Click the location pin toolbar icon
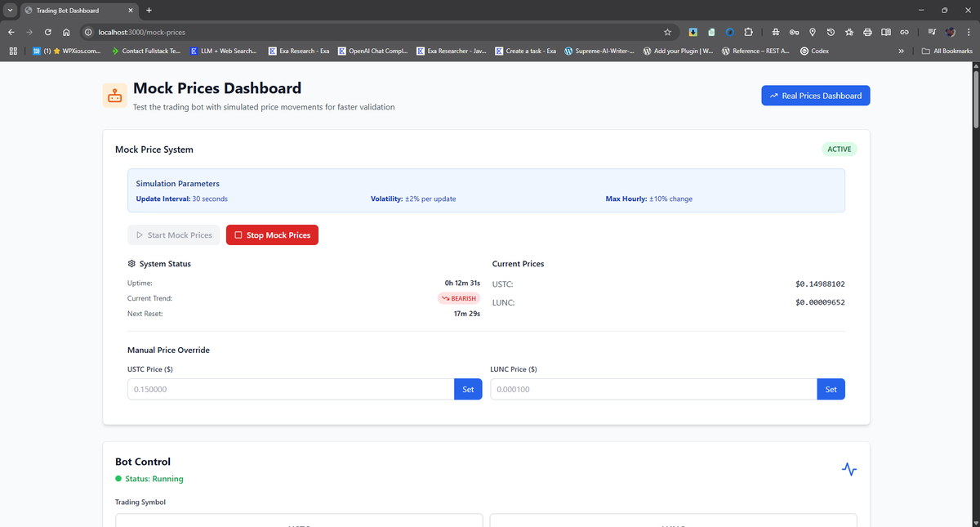The image size is (980, 527). point(813,32)
